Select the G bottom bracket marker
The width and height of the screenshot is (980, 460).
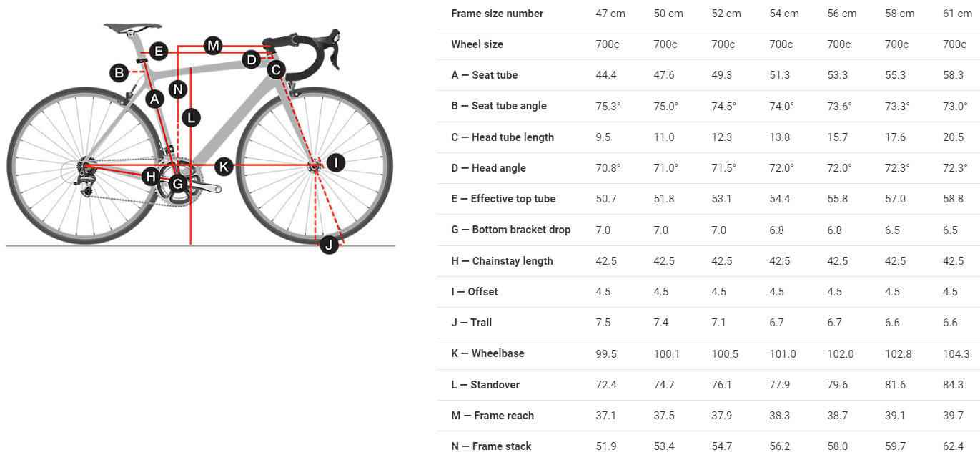click(x=177, y=184)
